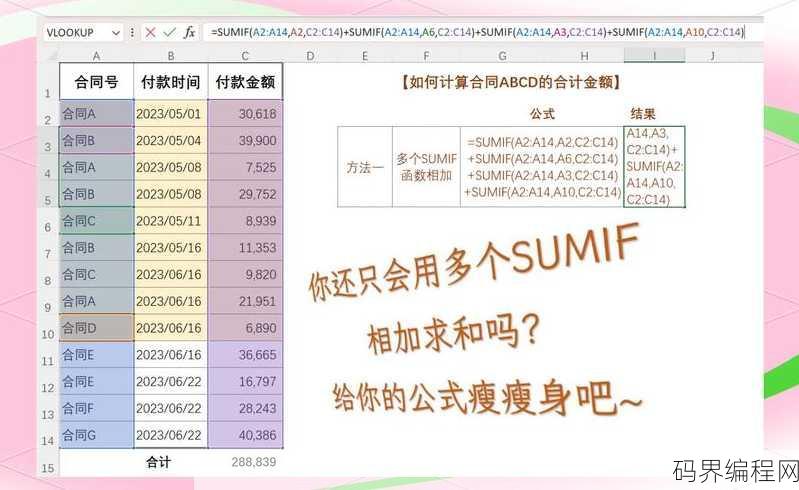Select column A header

[96, 56]
